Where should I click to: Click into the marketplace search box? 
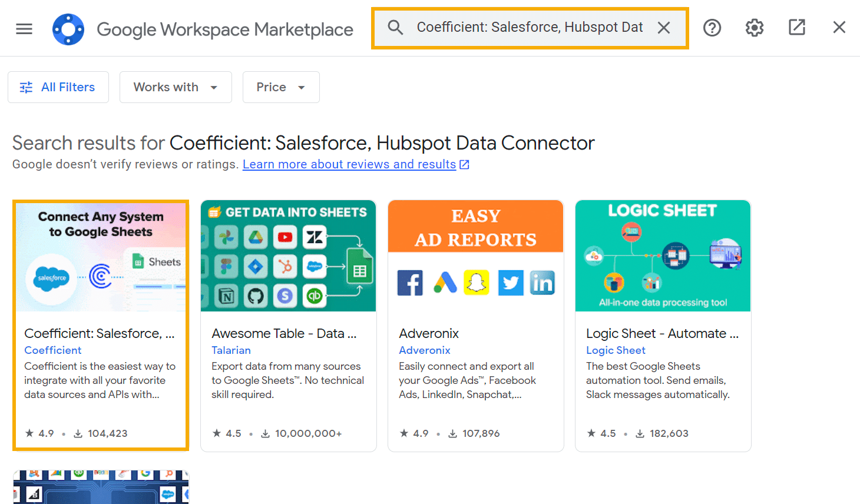(x=529, y=28)
